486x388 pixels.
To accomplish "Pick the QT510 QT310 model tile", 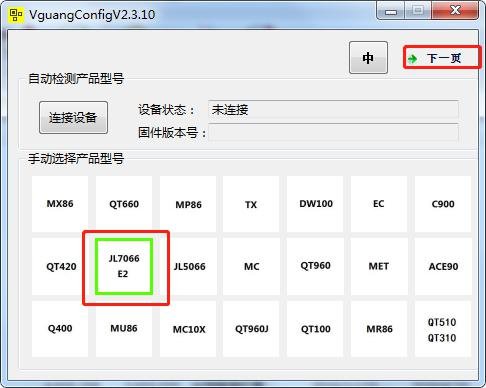I will click(443, 329).
